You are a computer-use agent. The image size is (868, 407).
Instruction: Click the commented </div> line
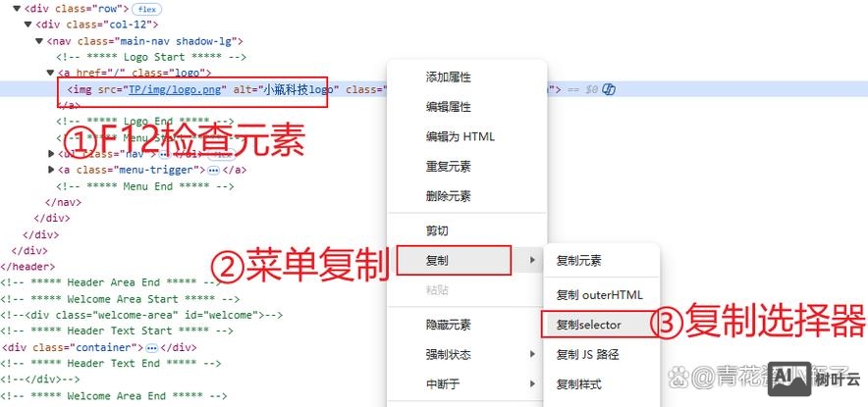point(40,380)
